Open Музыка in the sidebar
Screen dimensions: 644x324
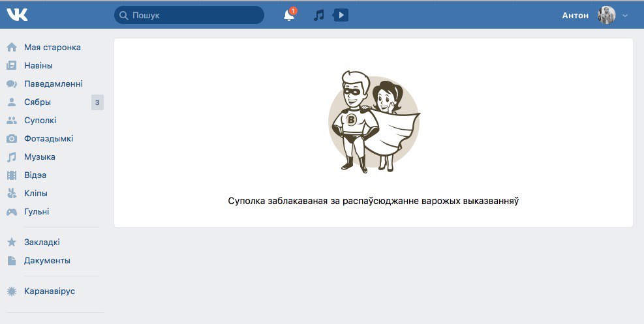coord(39,156)
